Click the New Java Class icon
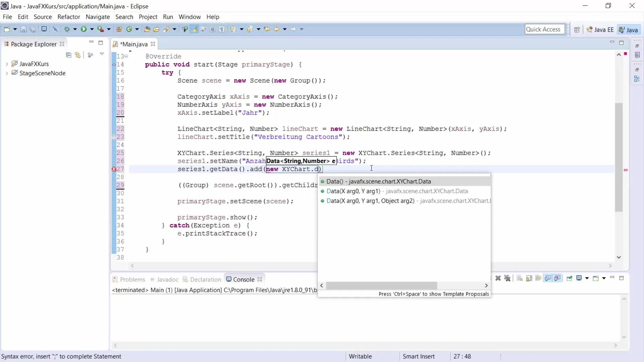The width and height of the screenshot is (644, 362). tap(129, 29)
